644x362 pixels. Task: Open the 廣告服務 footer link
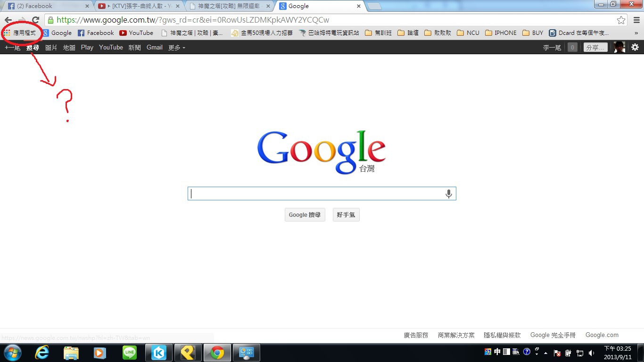pos(416,335)
